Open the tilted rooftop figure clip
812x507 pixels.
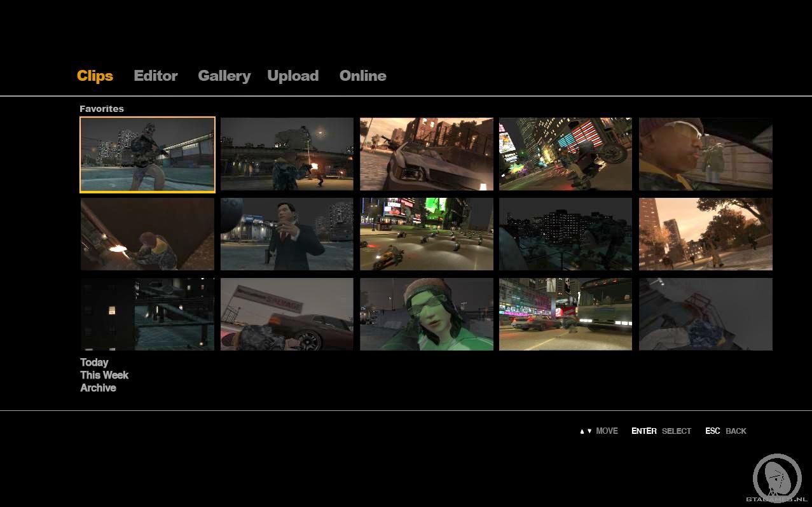706,314
